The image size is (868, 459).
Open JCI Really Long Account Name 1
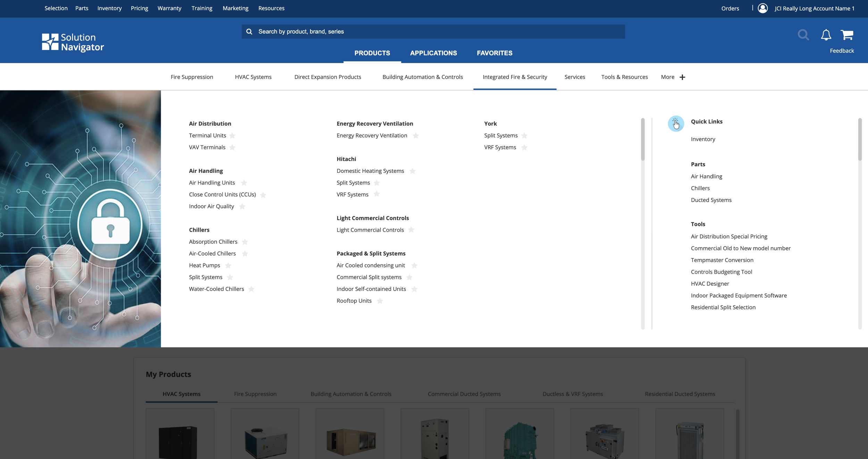click(x=814, y=8)
